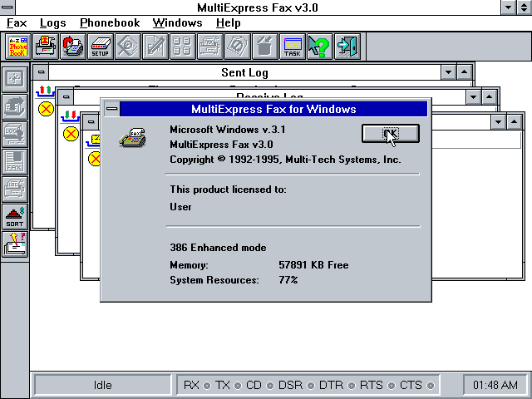Click the lightning query cards icon in sidebar
This screenshot has width=532, height=399.
[15, 244]
